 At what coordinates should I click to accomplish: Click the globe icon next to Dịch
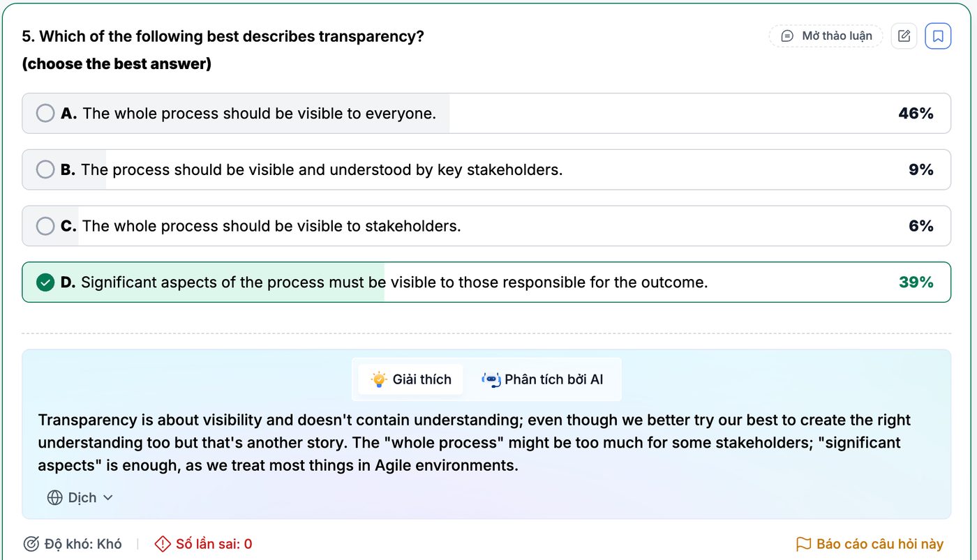point(55,498)
